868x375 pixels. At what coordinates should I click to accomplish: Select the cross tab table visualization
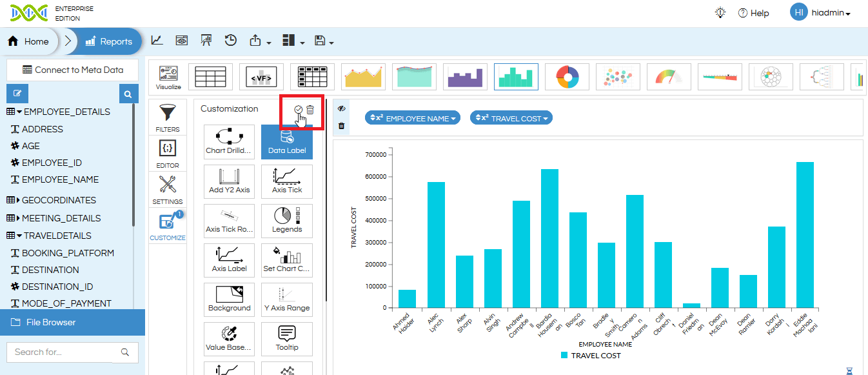point(312,77)
